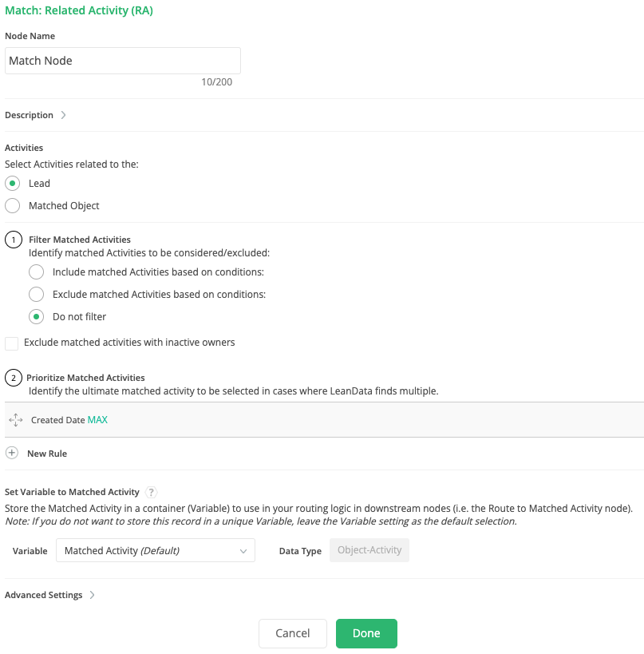Select the Matched Object radio option

(x=13, y=205)
